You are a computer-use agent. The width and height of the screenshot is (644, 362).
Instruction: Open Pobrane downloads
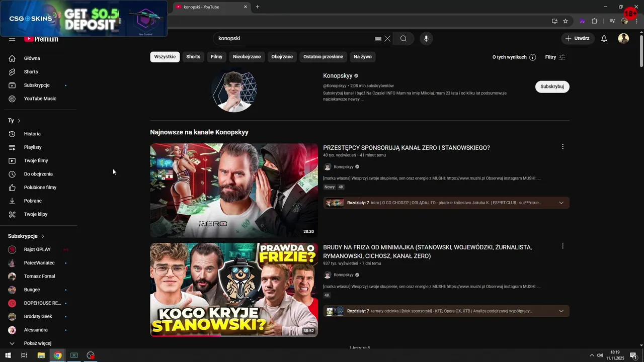40,201
